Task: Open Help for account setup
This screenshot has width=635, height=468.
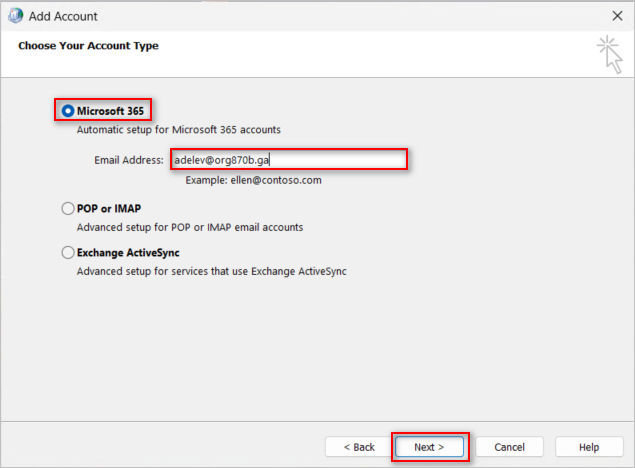Action: 589,447
